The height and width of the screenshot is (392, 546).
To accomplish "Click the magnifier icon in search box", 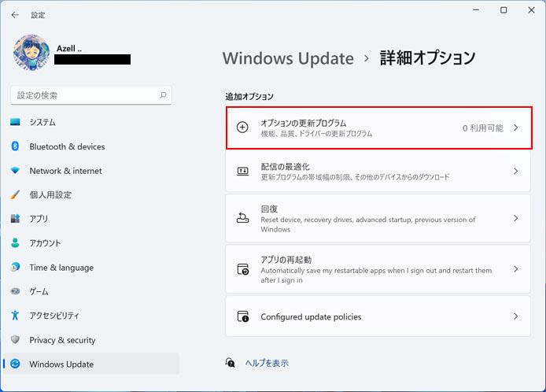I will tap(163, 94).
